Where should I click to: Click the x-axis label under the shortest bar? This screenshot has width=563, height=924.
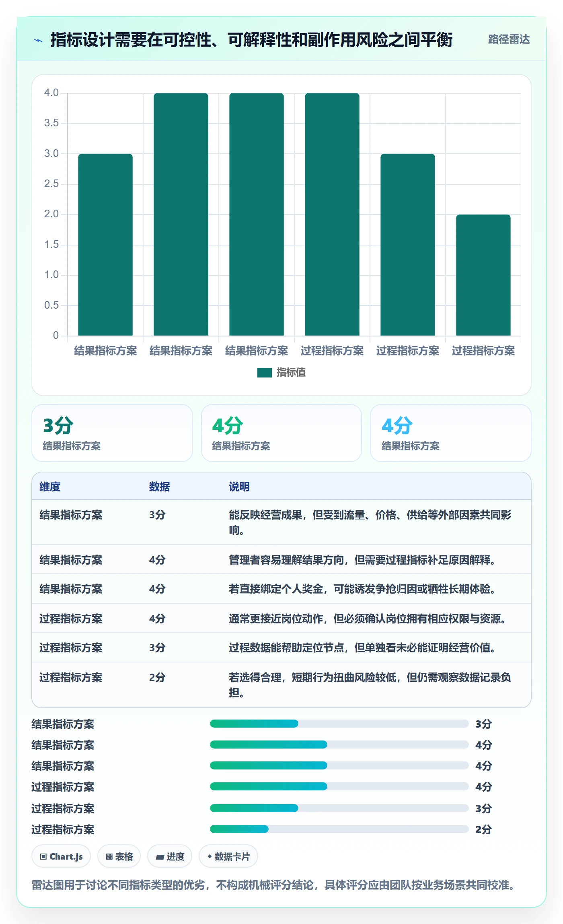coord(483,351)
